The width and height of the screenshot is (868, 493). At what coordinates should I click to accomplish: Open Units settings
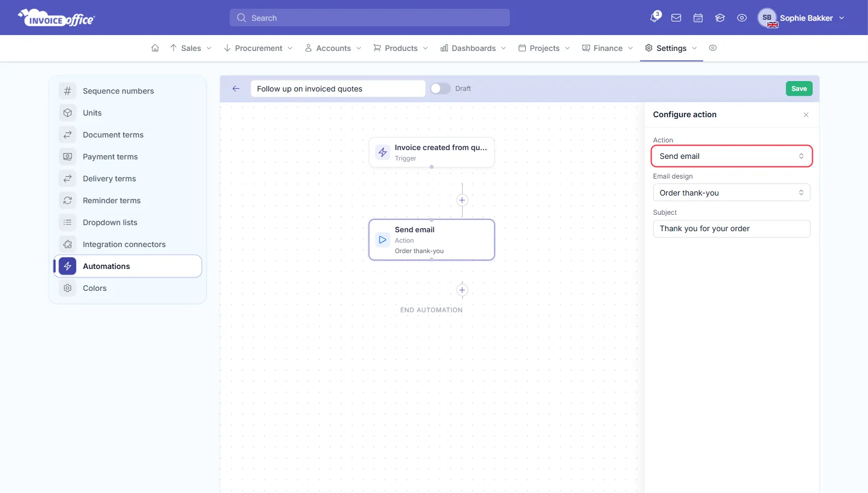tap(128, 113)
